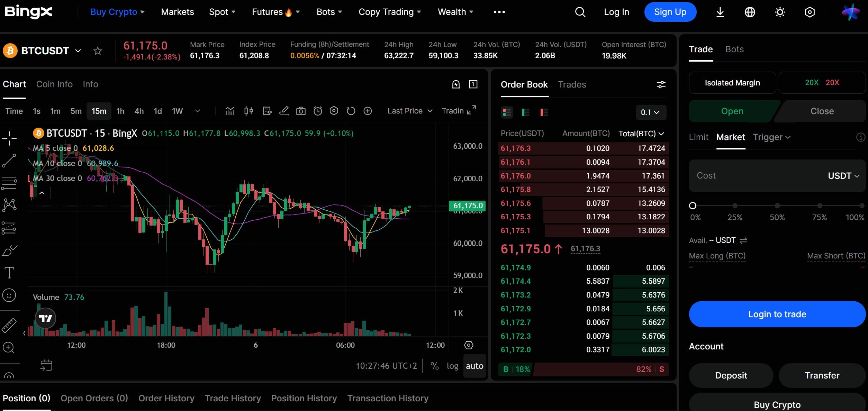
Task: Click the 61,176.0 ask price row
Action: (x=584, y=176)
